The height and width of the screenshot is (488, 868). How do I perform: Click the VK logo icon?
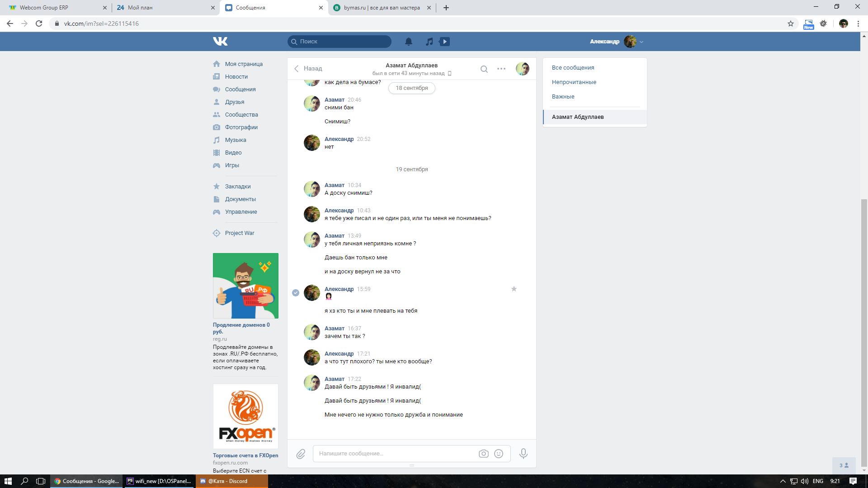(220, 41)
